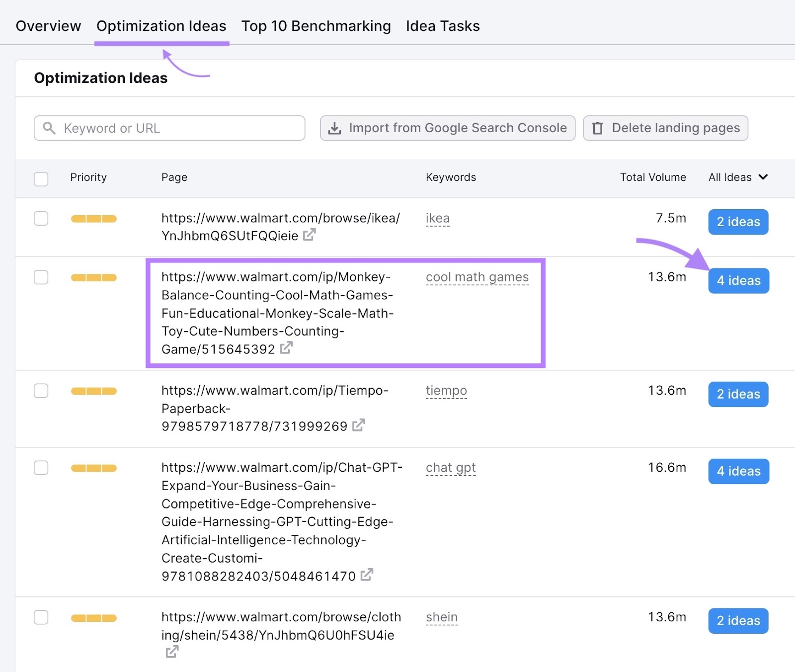Open the Tiempo-Paperback page external link icon
The image size is (795, 672).
click(x=360, y=425)
